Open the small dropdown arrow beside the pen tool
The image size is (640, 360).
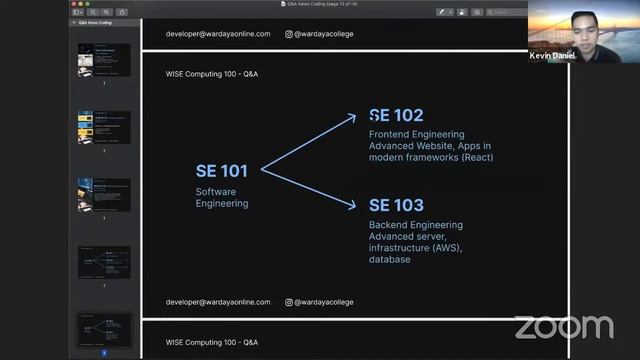coord(451,12)
